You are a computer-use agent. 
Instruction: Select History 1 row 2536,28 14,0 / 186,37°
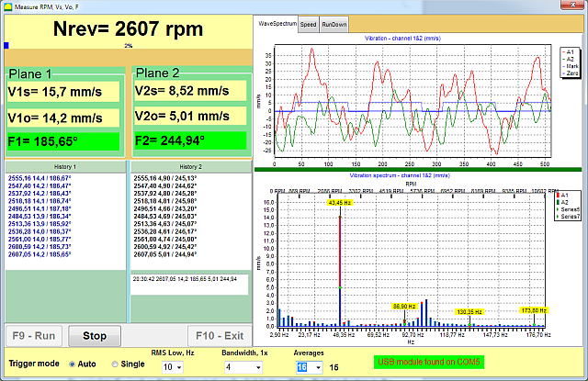pyautogui.click(x=40, y=231)
